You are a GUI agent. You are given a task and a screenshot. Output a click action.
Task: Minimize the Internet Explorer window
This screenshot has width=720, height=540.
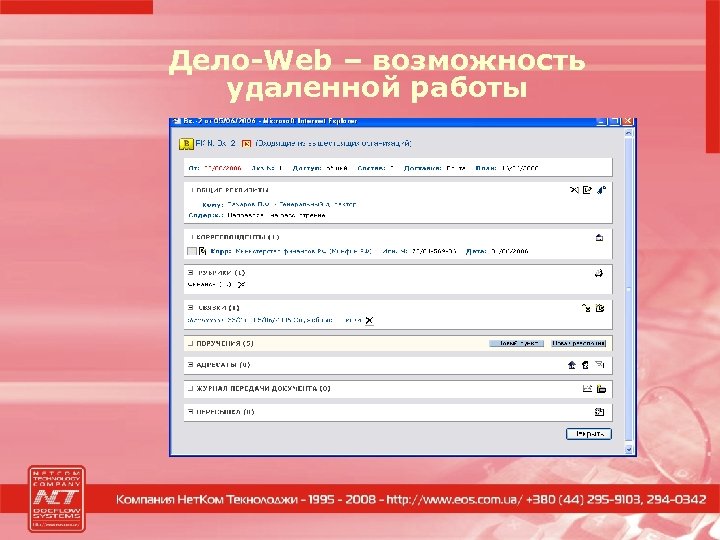[x=602, y=121]
